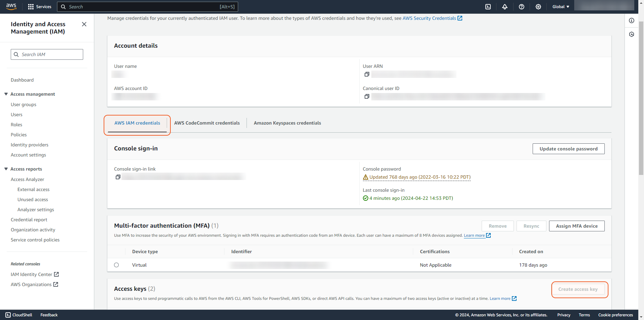Viewport: 644px width, 320px height.
Task: Open the Global region dropdown
Action: pyautogui.click(x=560, y=7)
